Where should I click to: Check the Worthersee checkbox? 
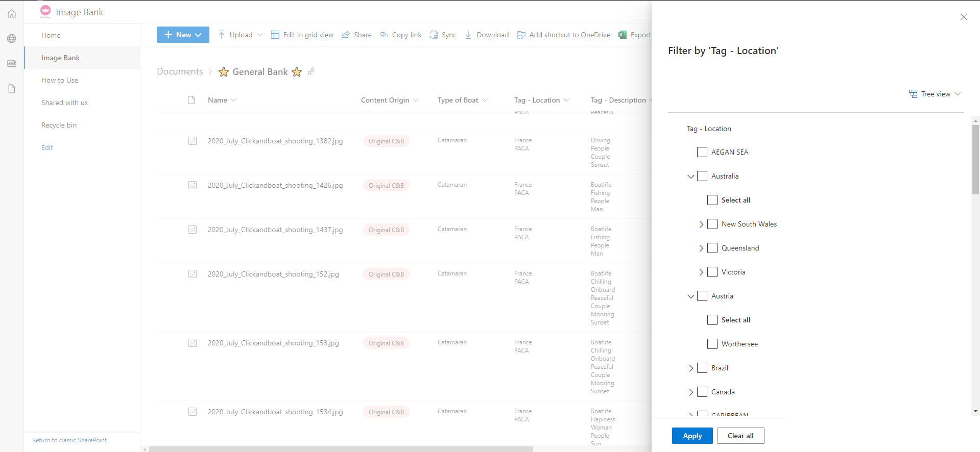point(712,344)
